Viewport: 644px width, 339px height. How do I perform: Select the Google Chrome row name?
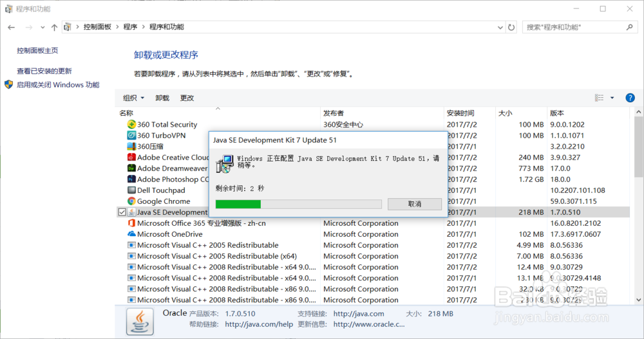click(164, 201)
